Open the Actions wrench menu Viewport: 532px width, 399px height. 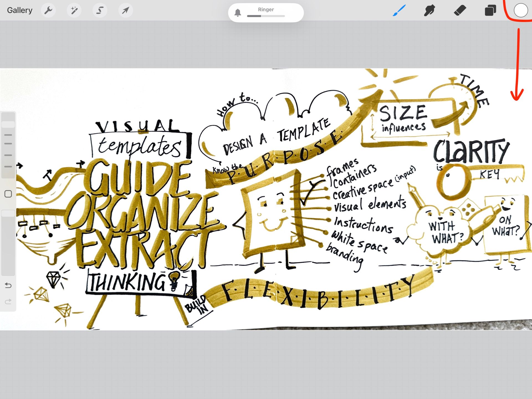pyautogui.click(x=48, y=11)
